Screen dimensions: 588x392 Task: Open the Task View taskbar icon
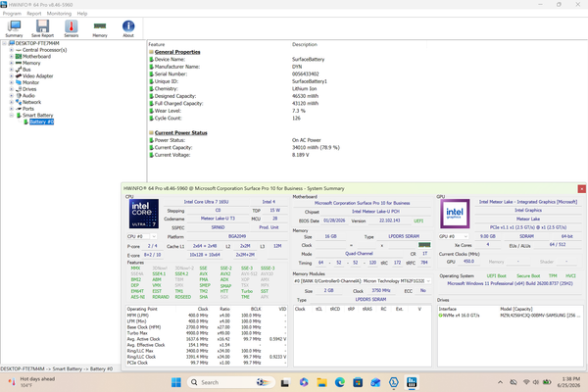[285, 382]
